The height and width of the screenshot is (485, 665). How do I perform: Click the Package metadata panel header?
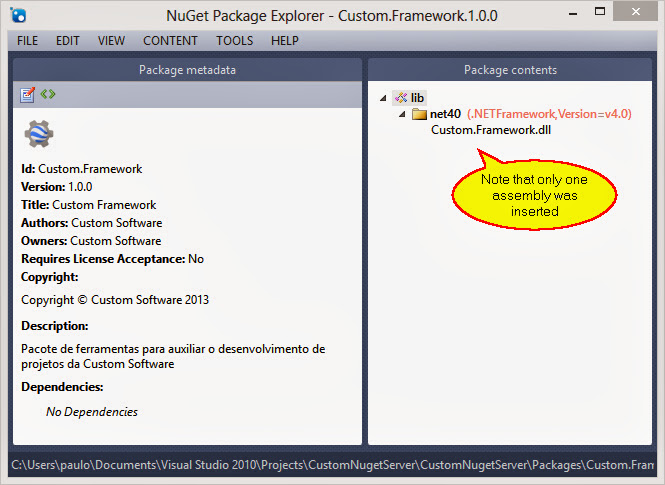(187, 70)
